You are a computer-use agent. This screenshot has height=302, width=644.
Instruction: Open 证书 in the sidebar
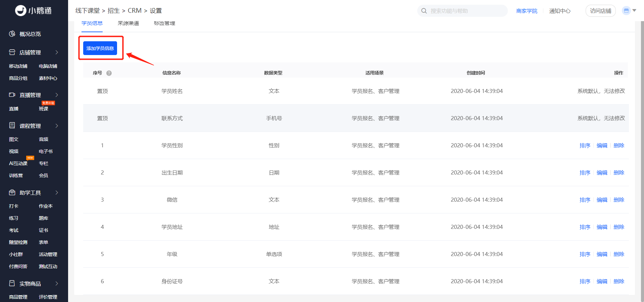tap(44, 230)
